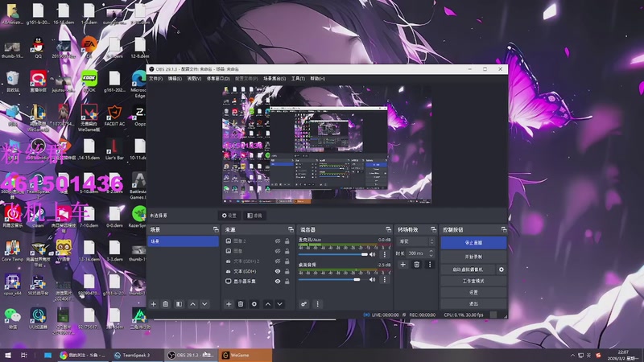The width and height of the screenshot is (644, 362).
Task: Open virtual camera settings gear icon
Action: (501, 269)
